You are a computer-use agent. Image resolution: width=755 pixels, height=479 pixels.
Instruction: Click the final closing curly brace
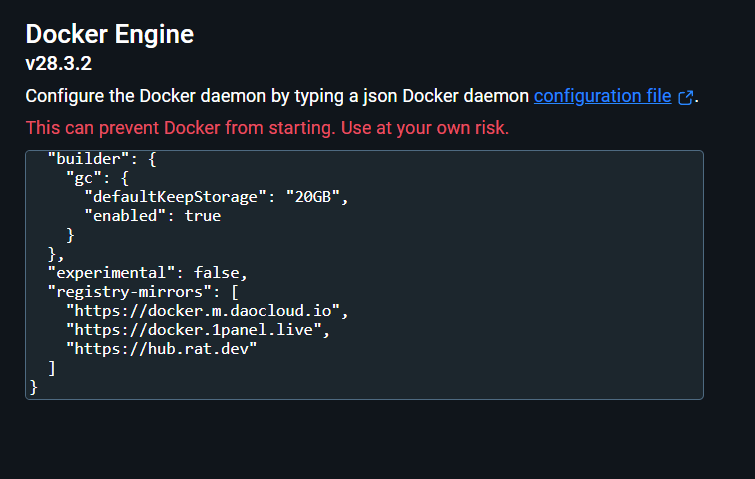point(33,387)
